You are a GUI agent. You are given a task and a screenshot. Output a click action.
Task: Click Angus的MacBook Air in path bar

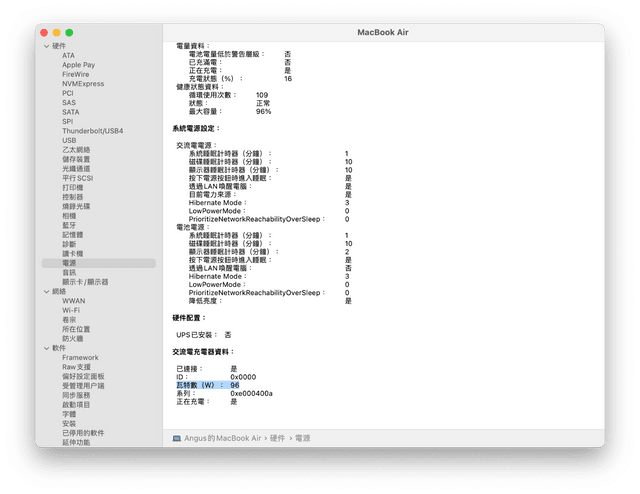[222, 438]
